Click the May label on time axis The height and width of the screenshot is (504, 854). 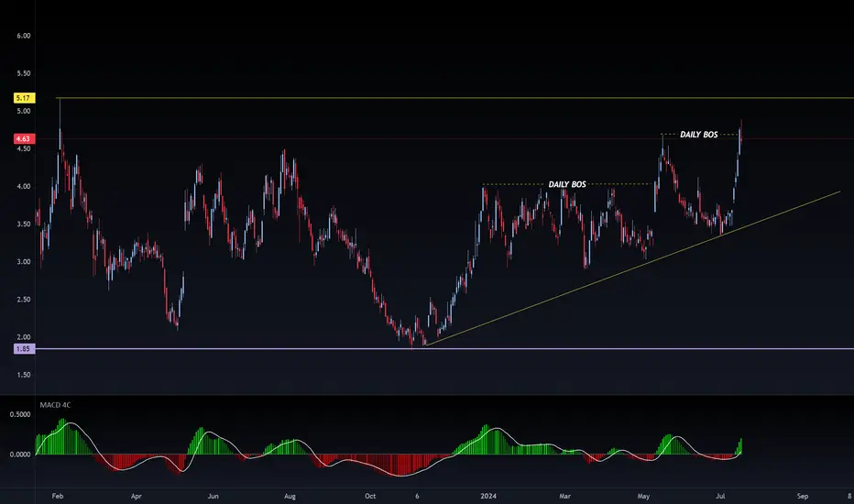[x=644, y=497]
